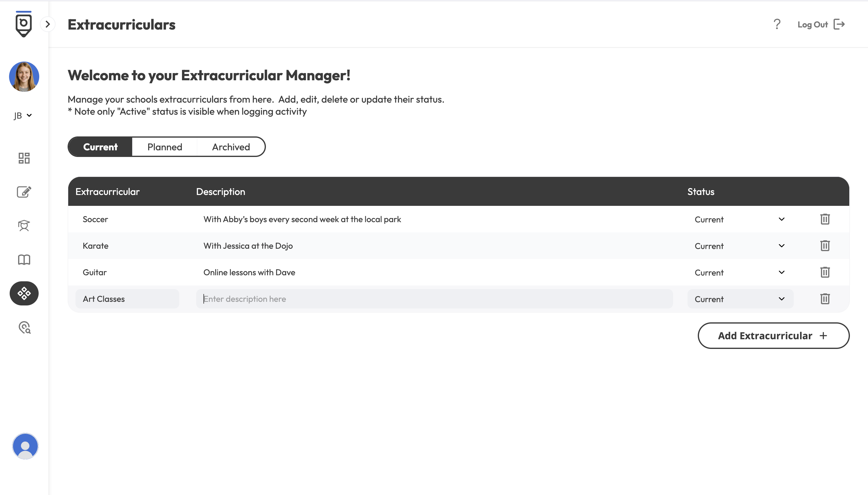
Task: Delete the Art Classes row with trash icon
Action: 825,299
